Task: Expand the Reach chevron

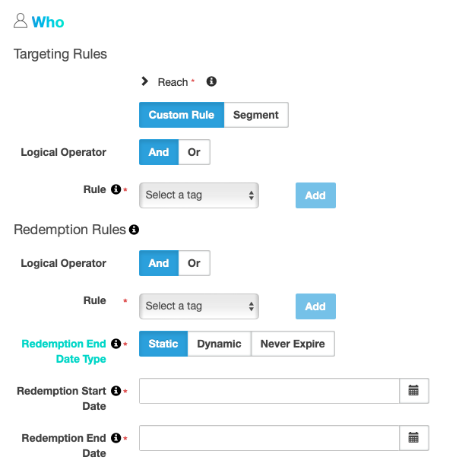Action: coord(144,81)
